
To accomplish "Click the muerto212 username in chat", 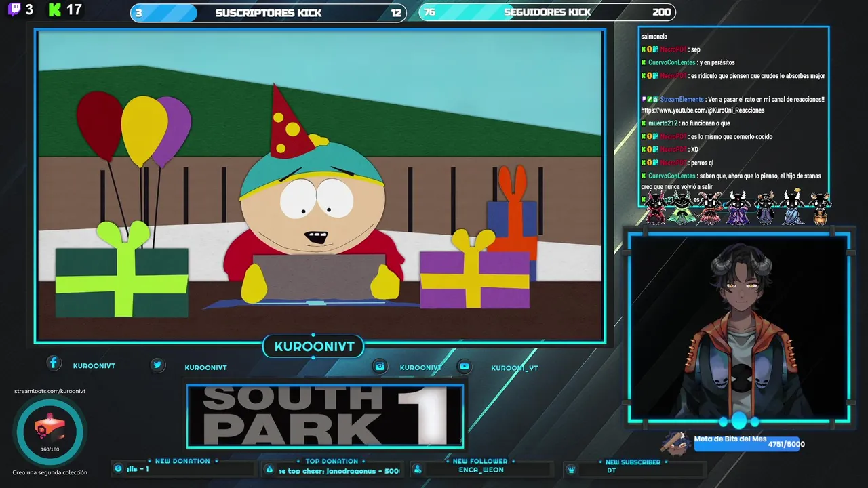I will coord(663,123).
